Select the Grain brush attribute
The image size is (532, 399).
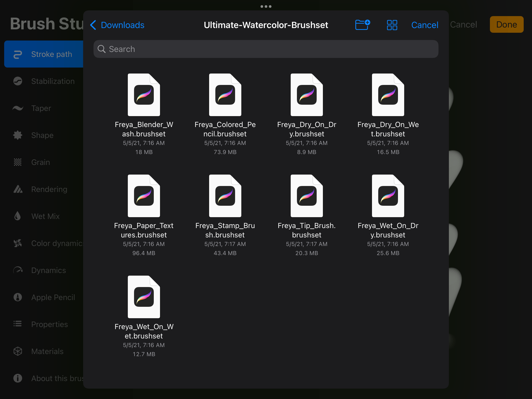pos(40,162)
